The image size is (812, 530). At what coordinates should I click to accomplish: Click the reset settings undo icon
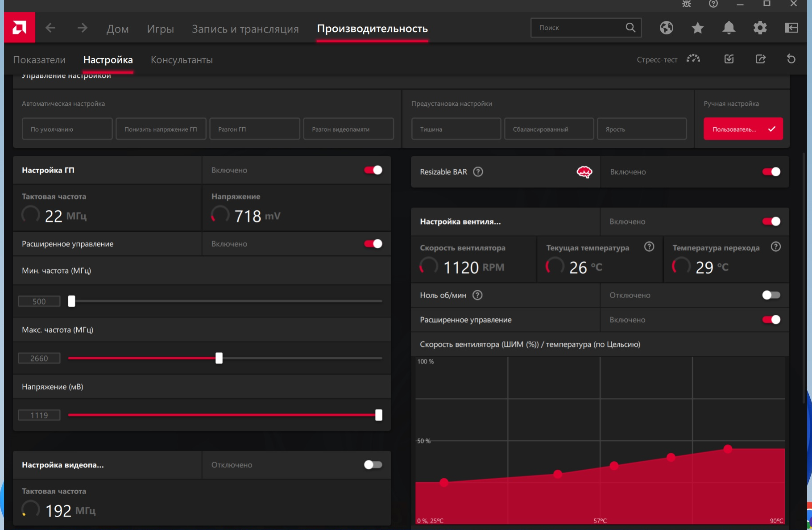pyautogui.click(x=791, y=59)
